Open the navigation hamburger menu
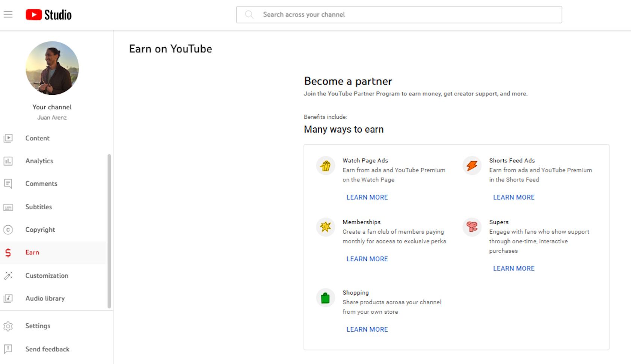 coord(8,14)
